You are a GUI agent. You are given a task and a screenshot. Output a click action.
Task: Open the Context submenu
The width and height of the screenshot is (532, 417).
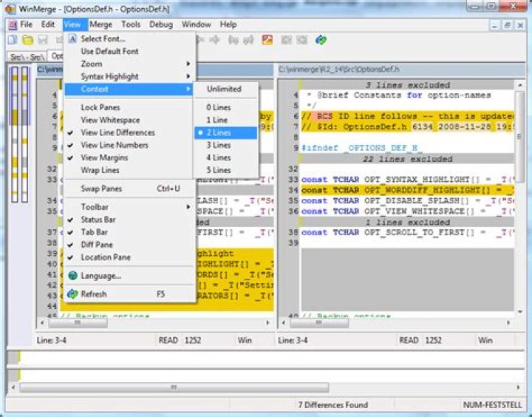(128, 89)
